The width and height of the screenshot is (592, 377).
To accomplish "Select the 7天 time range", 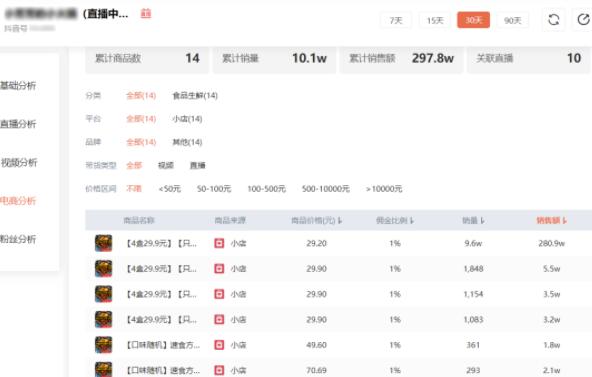I will point(396,20).
